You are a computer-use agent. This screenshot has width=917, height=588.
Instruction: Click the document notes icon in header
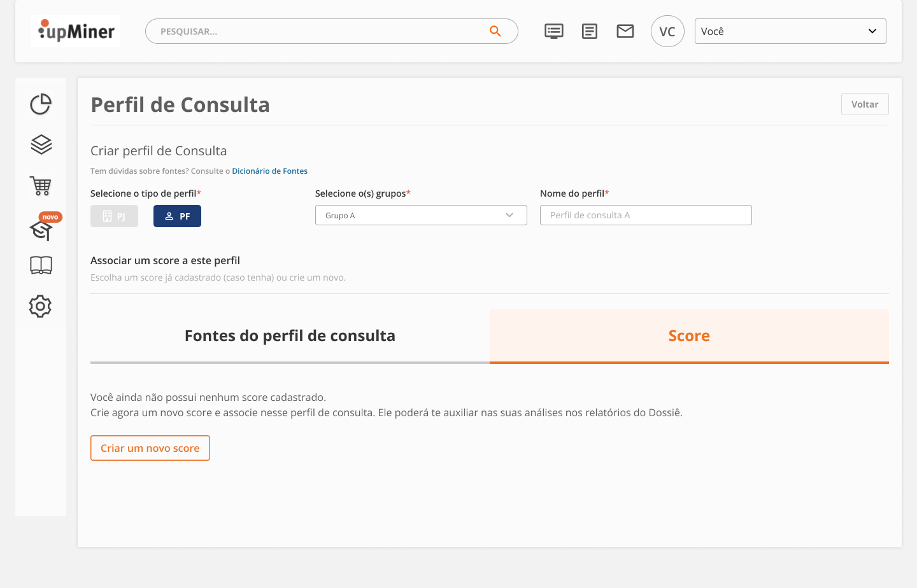coord(590,31)
